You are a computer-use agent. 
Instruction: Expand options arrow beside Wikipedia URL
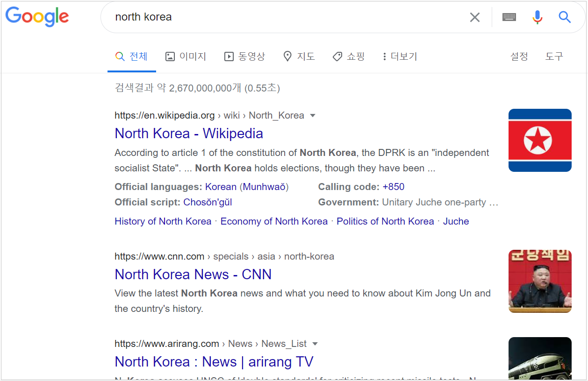(313, 116)
